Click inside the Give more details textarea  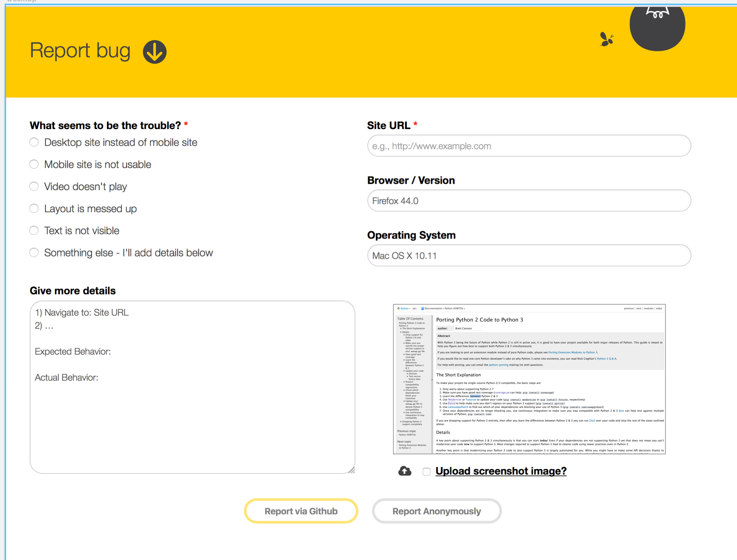[x=192, y=387]
